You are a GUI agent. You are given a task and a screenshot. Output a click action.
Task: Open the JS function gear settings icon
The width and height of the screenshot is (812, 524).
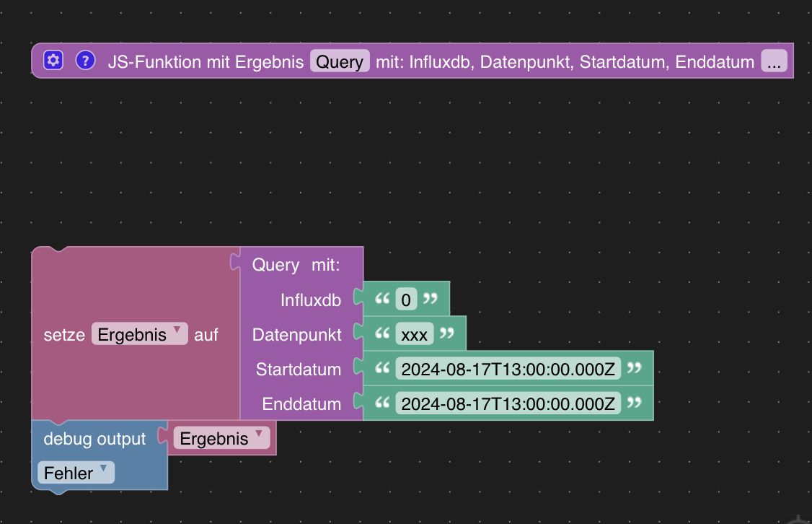tap(53, 61)
